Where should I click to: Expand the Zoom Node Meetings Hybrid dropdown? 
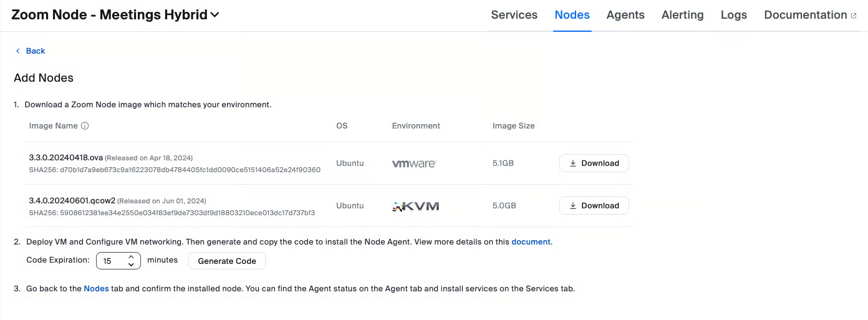pyautogui.click(x=215, y=15)
